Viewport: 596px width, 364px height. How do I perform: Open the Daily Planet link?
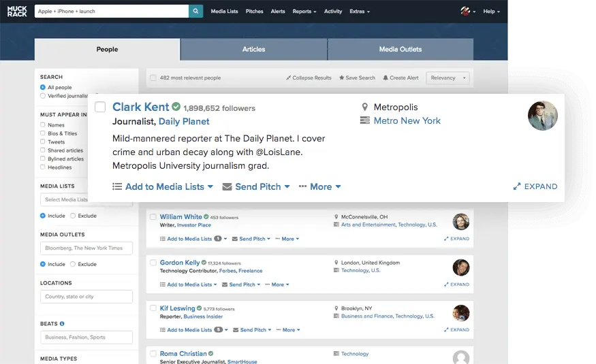tap(184, 122)
